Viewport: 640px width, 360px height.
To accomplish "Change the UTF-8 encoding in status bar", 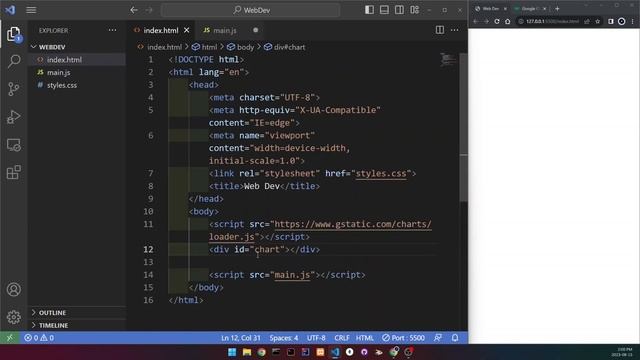I will coord(316,338).
